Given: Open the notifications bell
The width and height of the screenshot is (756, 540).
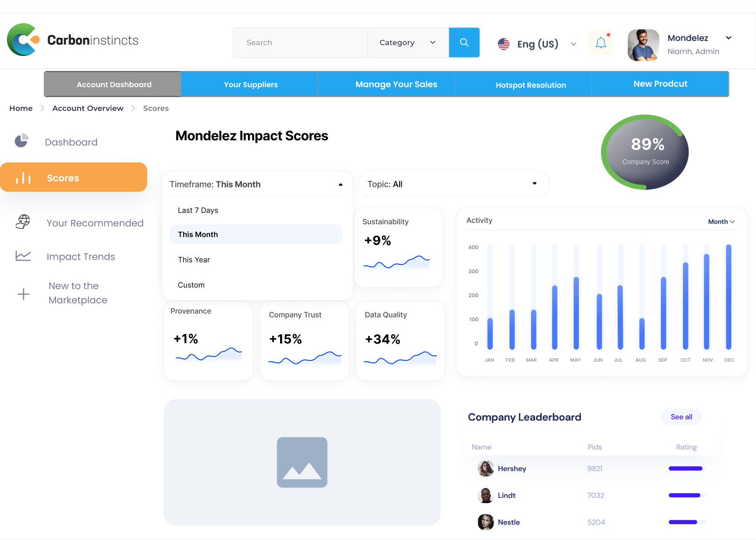Looking at the screenshot, I should coord(601,43).
